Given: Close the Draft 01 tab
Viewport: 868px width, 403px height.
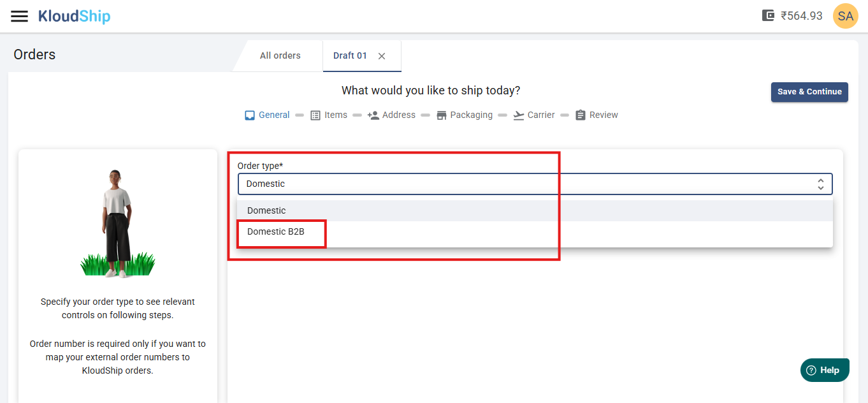Looking at the screenshot, I should pos(382,56).
